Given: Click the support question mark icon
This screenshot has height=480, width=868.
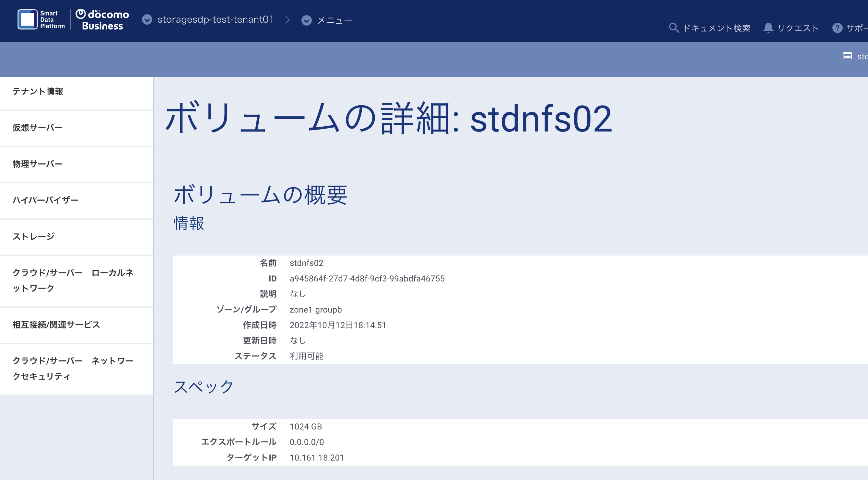Looking at the screenshot, I should point(837,28).
